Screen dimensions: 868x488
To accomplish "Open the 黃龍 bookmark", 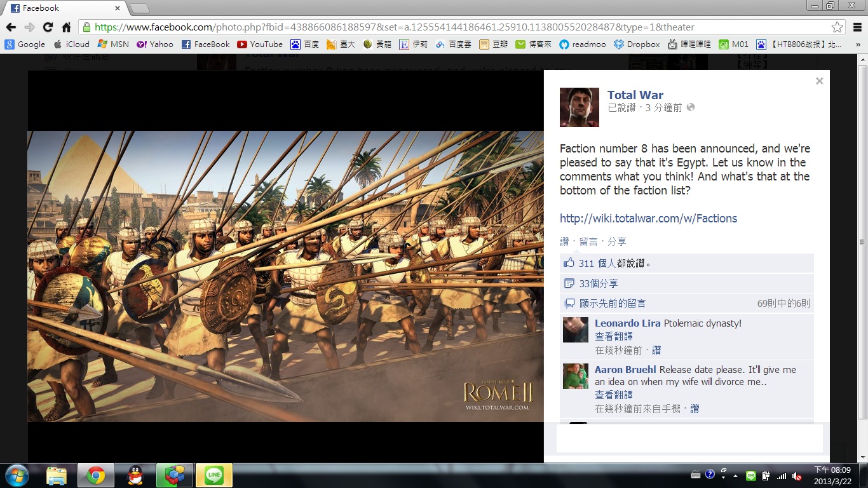I will [x=377, y=44].
